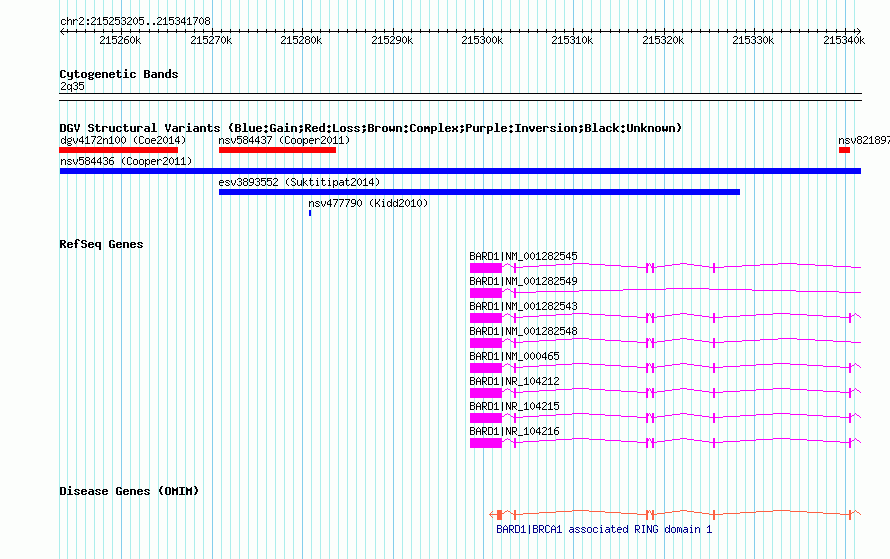Open the nsv584437 (Cooper2011) label
Viewport: 890px width, 559px height.
[x=284, y=140]
